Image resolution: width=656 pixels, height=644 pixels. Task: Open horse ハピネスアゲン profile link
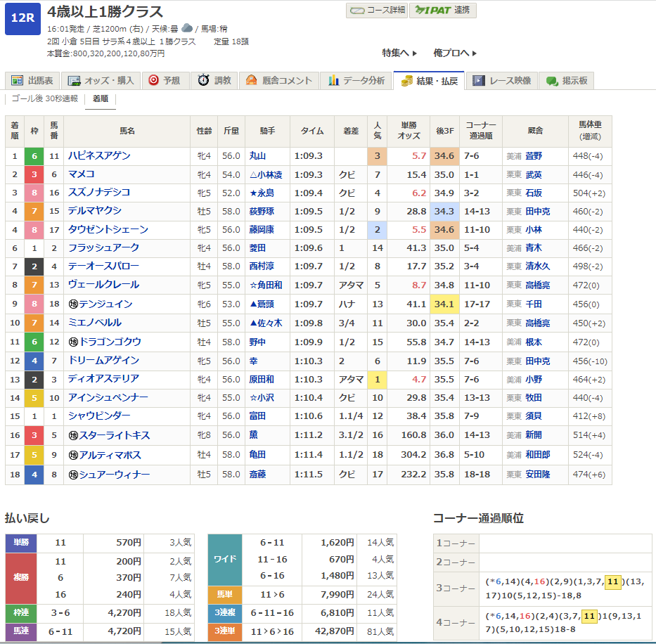click(x=99, y=155)
